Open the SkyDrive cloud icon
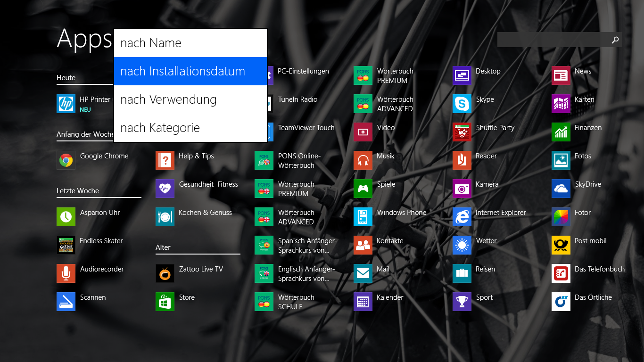The width and height of the screenshot is (644, 362). [561, 189]
